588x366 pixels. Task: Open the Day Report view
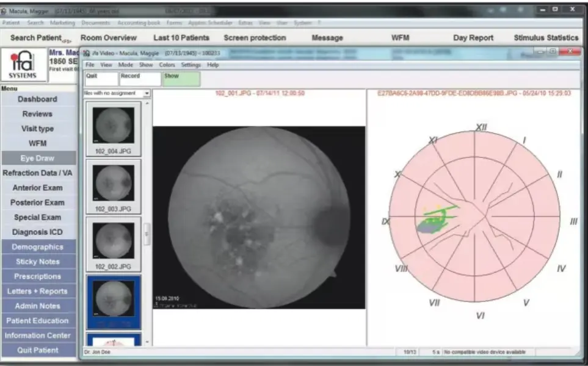click(472, 37)
